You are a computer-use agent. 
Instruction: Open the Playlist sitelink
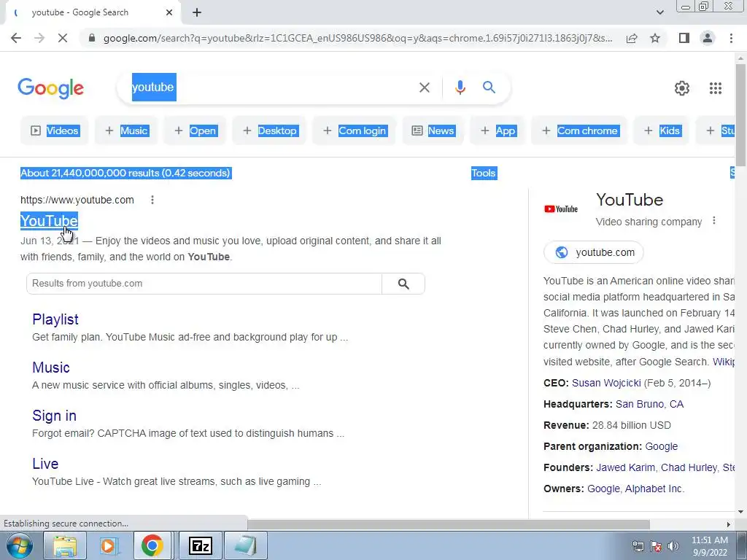55,319
